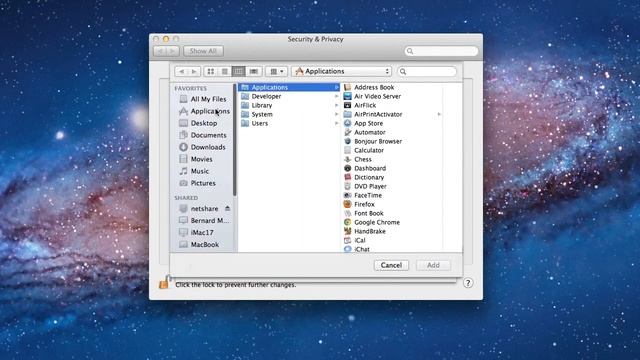Open the Applications location popup menu
The width and height of the screenshot is (640, 360).
[x=342, y=71]
